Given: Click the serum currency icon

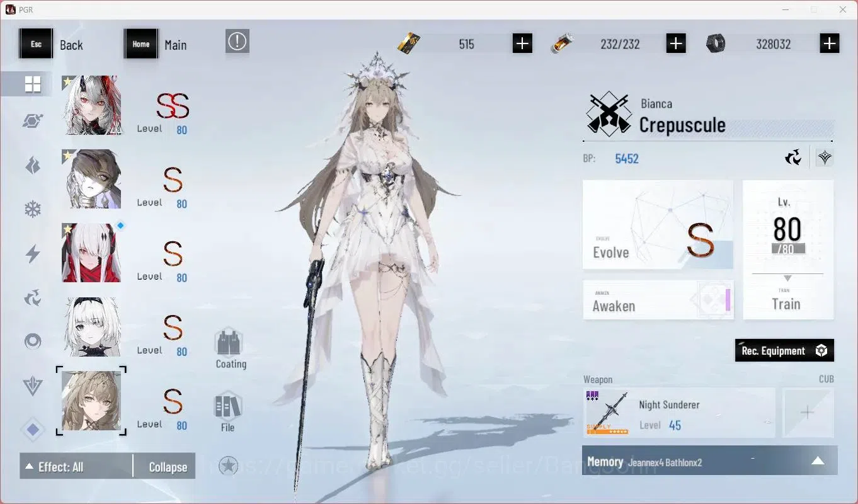Looking at the screenshot, I should tap(561, 43).
